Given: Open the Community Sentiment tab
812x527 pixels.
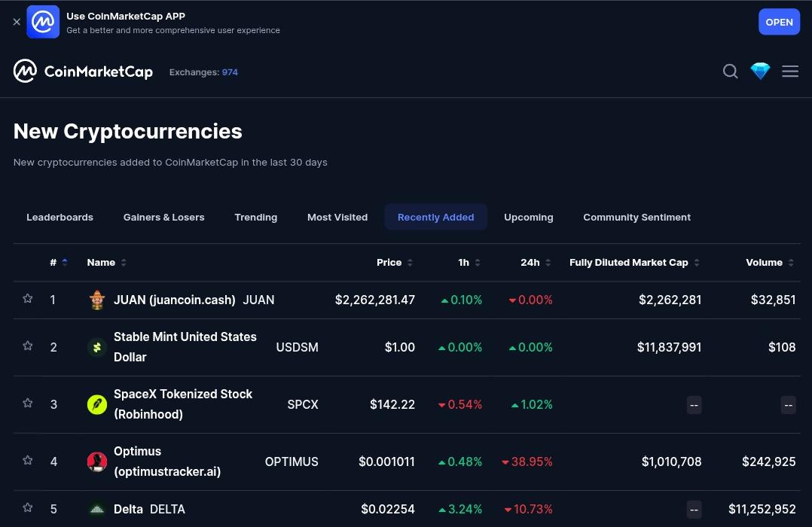Looking at the screenshot, I should click(x=636, y=217).
